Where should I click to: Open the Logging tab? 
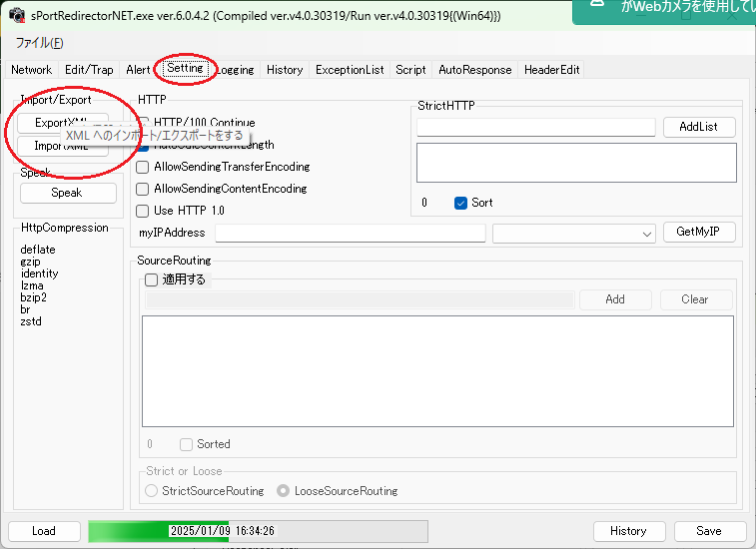[x=236, y=70]
